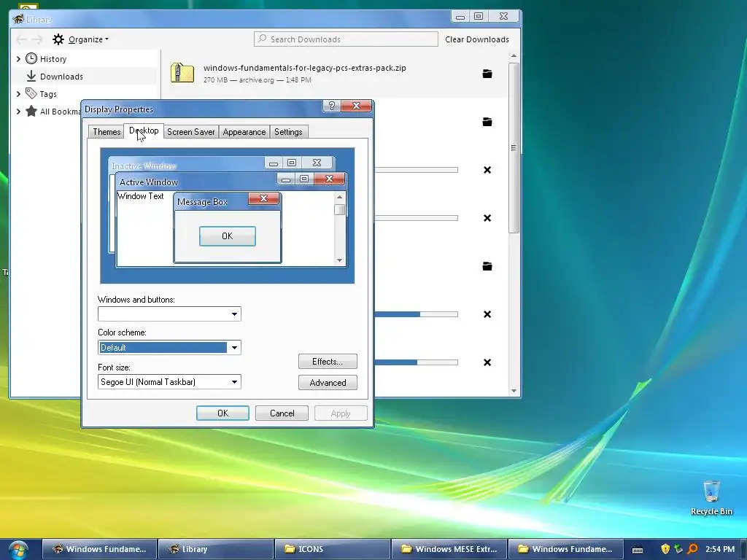Cancel the third download with X icon
This screenshot has height=560, width=747.
(x=487, y=170)
